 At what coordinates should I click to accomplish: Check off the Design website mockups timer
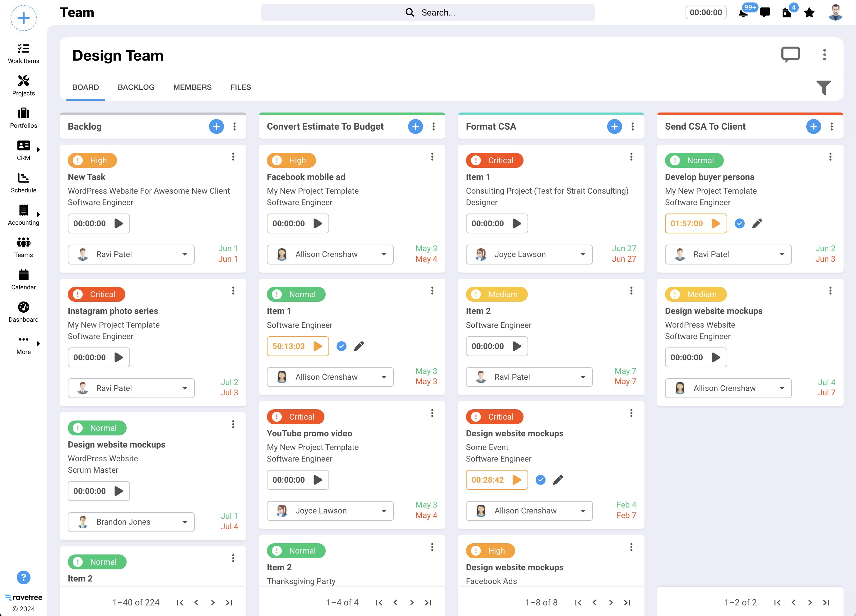540,480
